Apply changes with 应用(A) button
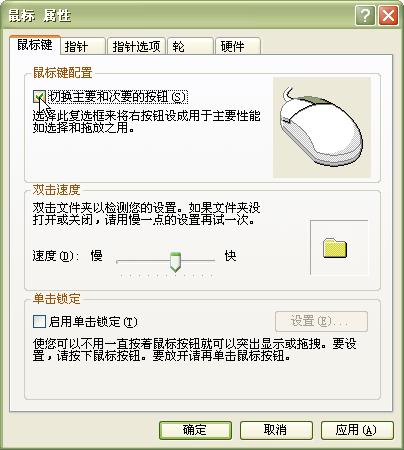The height and width of the screenshot is (450, 404). 357,430
